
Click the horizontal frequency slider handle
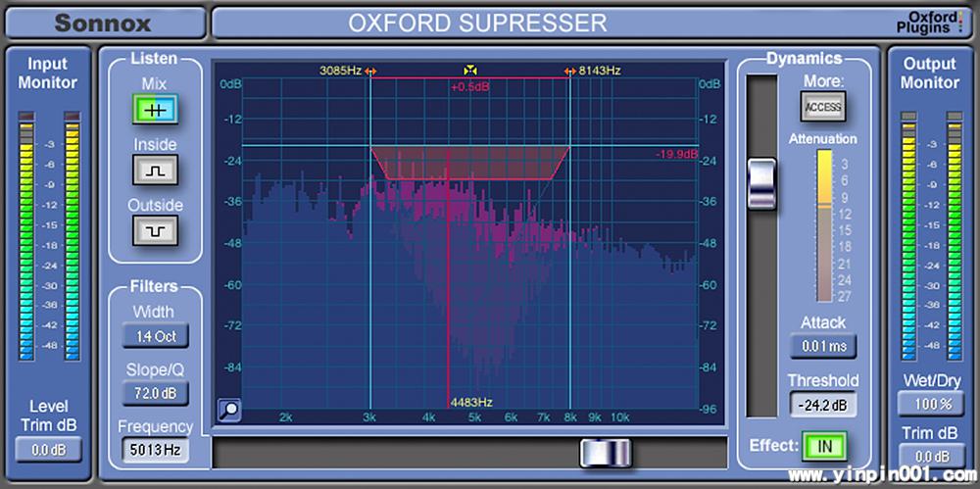point(606,453)
